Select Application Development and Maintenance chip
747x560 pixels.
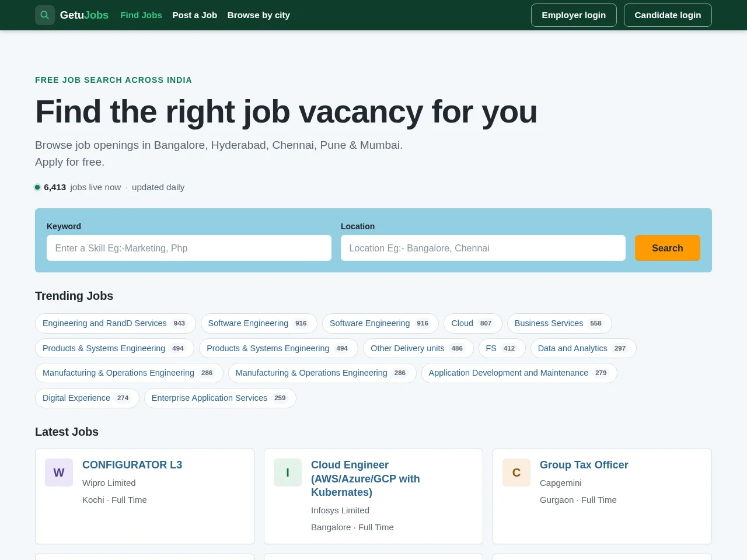[519, 373]
